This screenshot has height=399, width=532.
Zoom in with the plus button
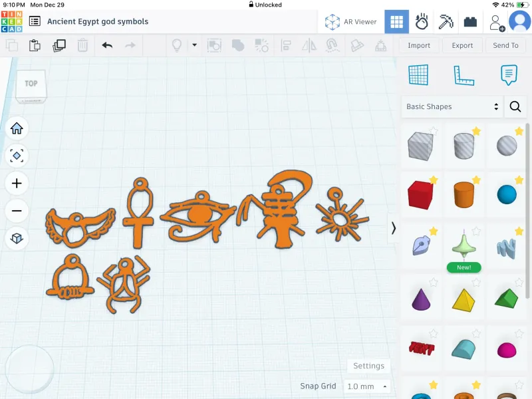tap(17, 184)
